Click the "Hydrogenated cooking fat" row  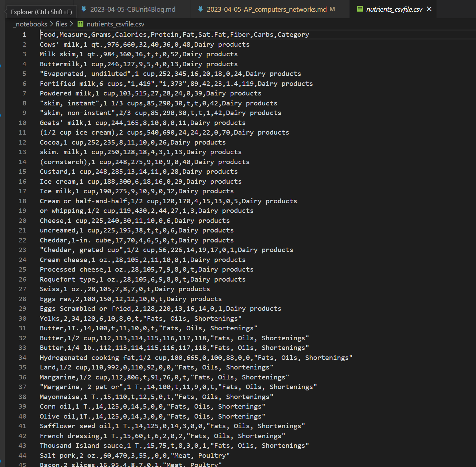pyautogui.click(x=196, y=358)
